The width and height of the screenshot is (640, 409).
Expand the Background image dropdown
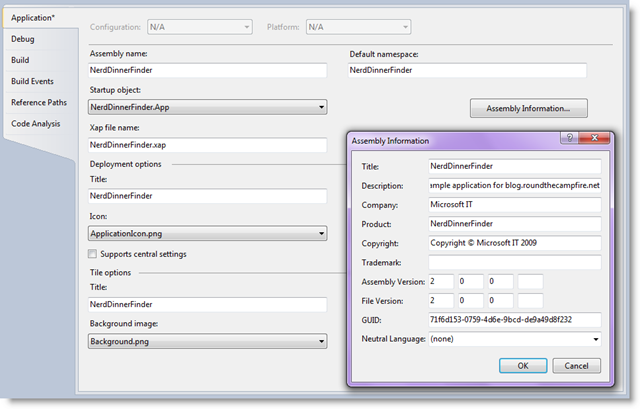[207, 341]
